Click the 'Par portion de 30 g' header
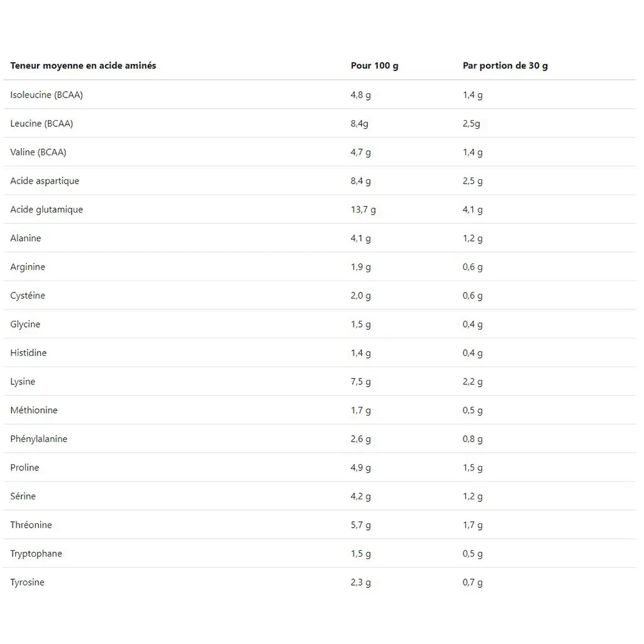The width and height of the screenshot is (644, 644). (x=505, y=65)
